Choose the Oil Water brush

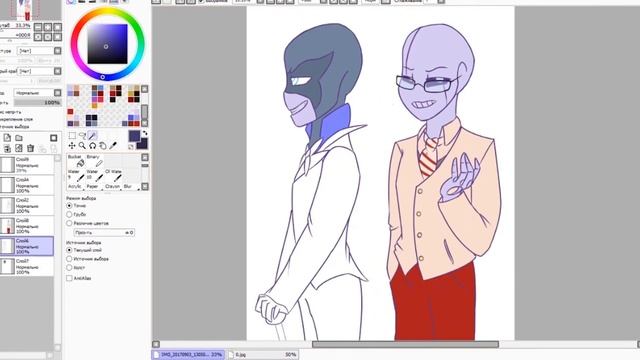click(113, 176)
